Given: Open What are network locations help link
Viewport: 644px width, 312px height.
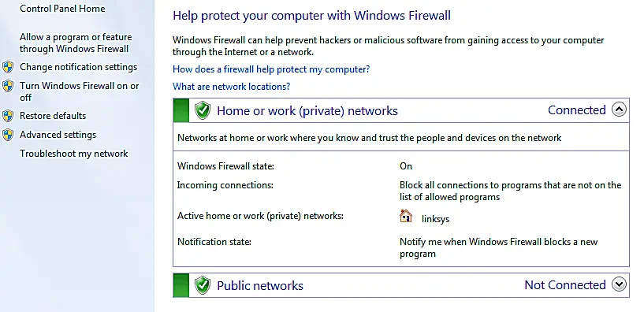Looking at the screenshot, I should 231,87.
